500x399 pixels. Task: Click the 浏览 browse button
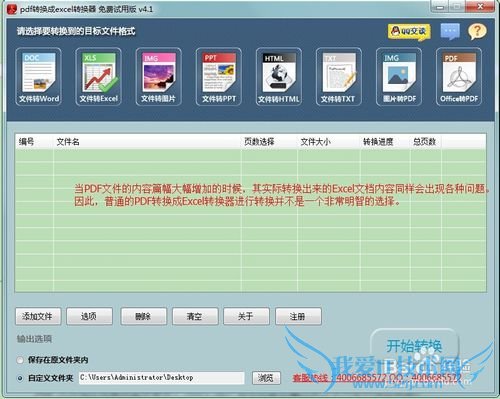[266, 378]
